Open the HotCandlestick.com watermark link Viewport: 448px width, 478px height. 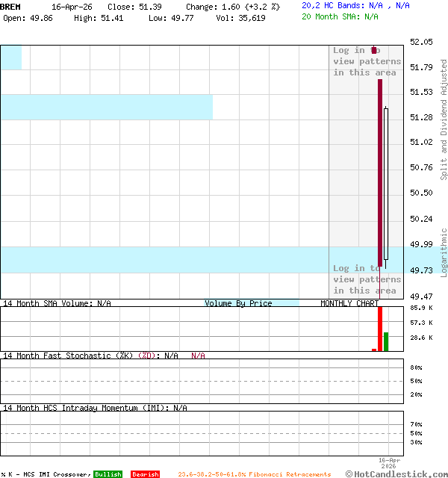396,474
